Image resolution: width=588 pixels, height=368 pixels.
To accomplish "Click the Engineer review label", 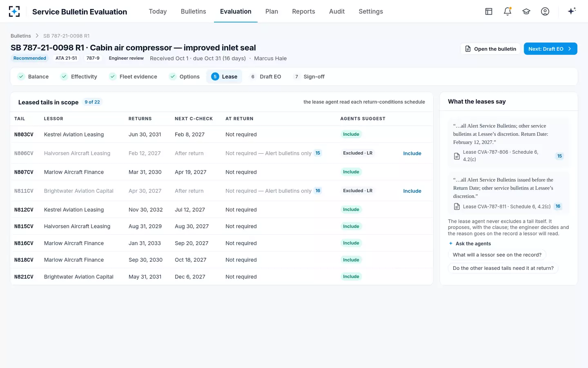I will (126, 58).
